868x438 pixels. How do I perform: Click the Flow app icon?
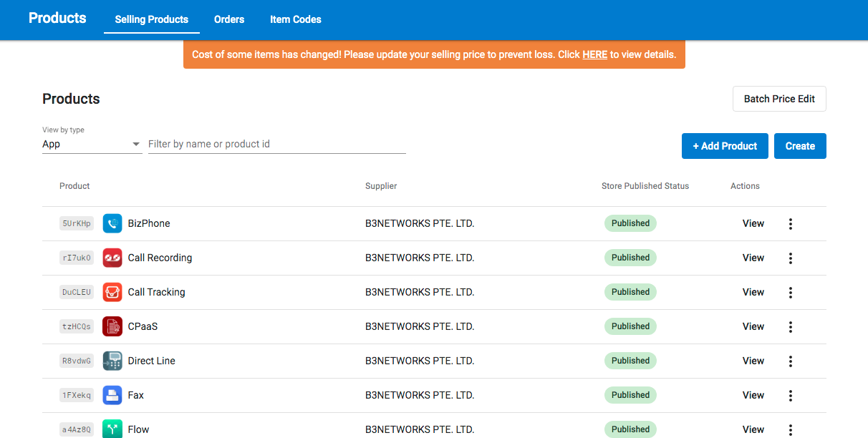pyautogui.click(x=112, y=429)
